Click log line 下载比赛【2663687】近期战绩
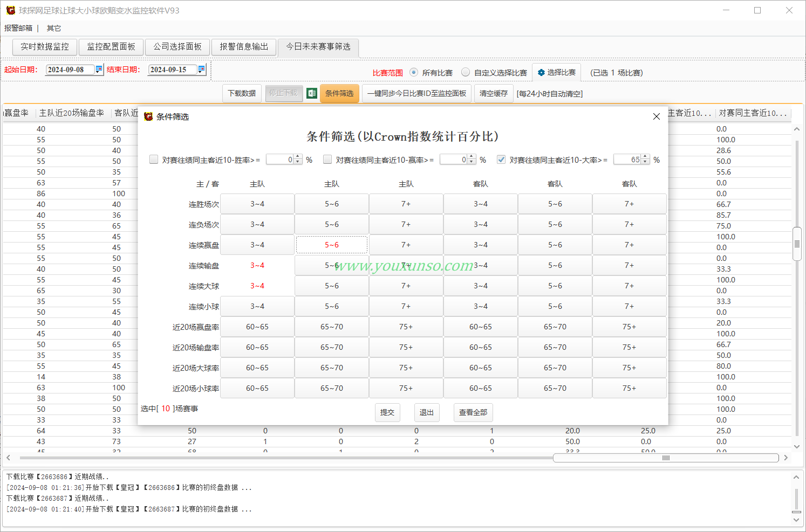Viewport: 806px width, 532px height. click(x=58, y=498)
